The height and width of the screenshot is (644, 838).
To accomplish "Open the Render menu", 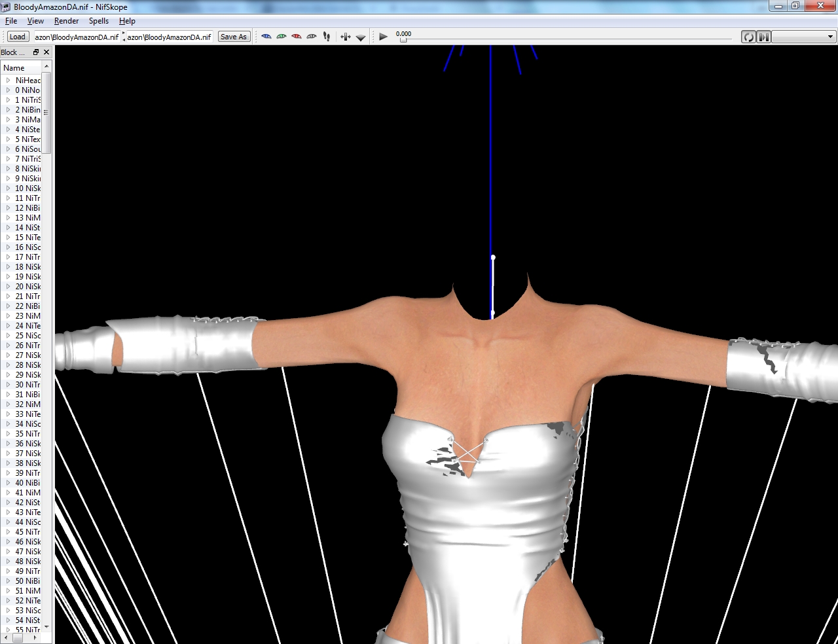I will click(66, 21).
